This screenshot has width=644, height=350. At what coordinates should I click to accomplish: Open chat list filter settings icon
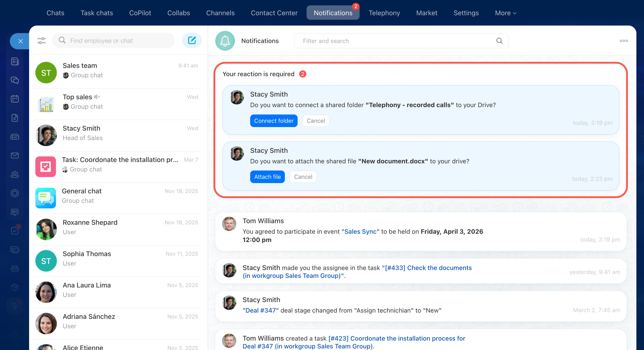click(41, 41)
